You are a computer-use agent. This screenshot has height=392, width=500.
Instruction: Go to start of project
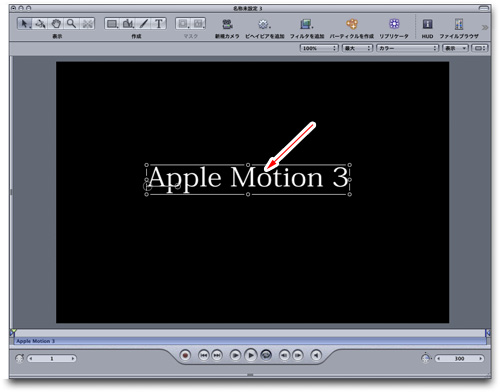pyautogui.click(x=204, y=355)
